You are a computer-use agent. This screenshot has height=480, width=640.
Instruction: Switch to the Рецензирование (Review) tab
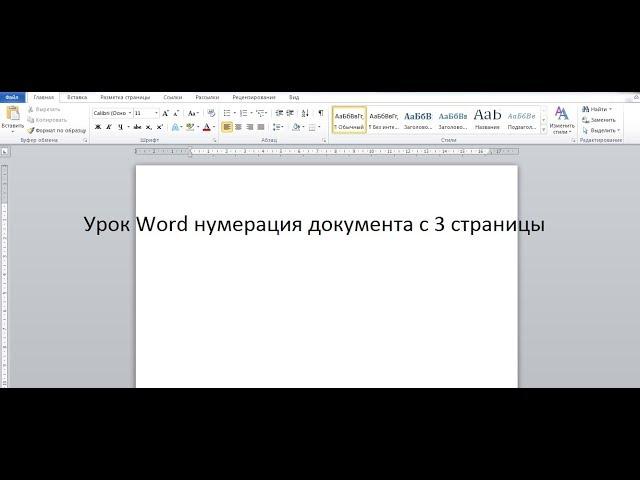(x=254, y=98)
